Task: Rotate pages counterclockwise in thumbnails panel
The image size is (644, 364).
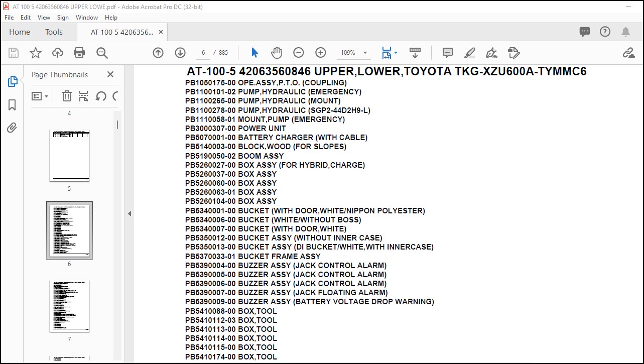Action: pos(101,96)
